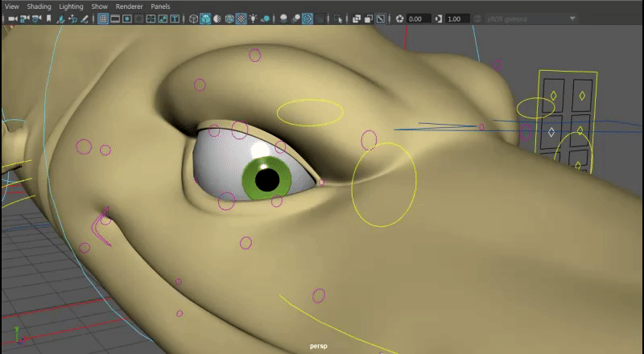The height and width of the screenshot is (354, 644).
Task: Click the exposure value field 0.00
Action: click(418, 19)
